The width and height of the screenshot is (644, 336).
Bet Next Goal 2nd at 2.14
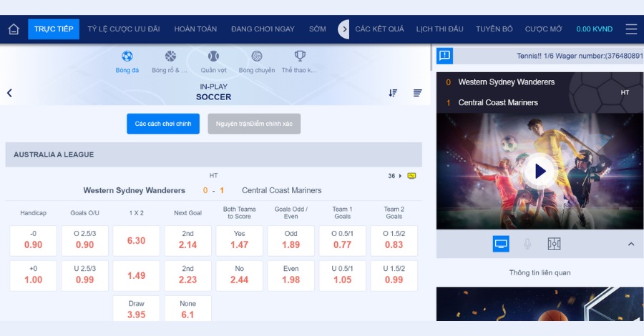187,241
